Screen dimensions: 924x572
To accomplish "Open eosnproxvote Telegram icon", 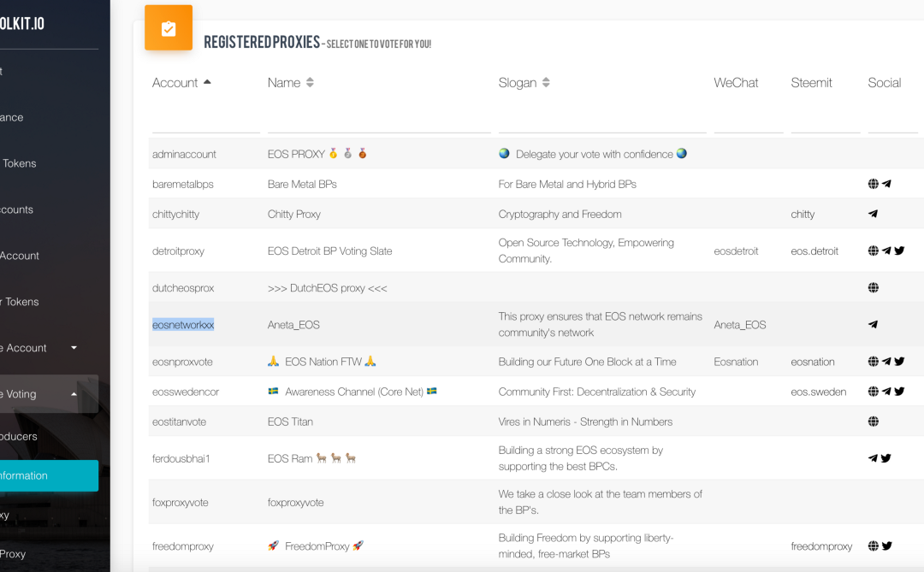I will 886,362.
